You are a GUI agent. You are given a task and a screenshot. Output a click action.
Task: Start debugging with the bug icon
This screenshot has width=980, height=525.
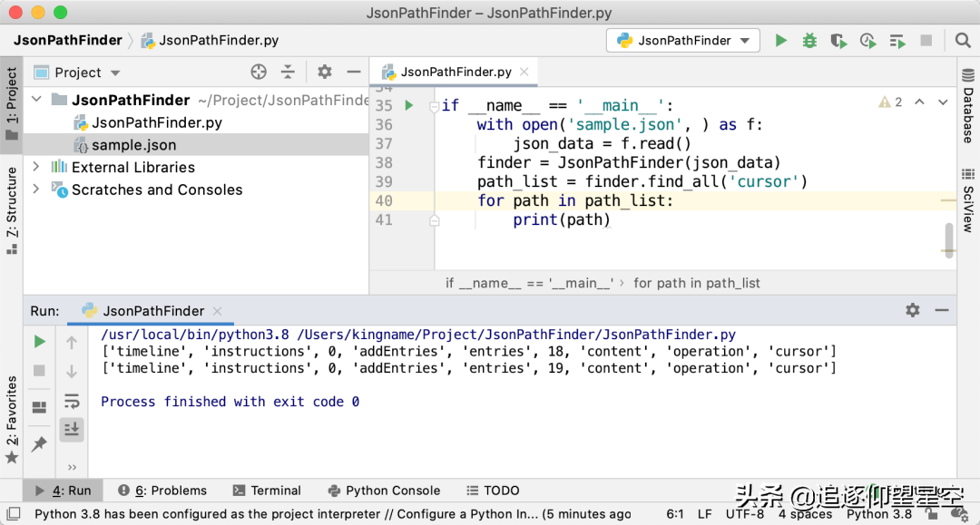[x=809, y=41]
